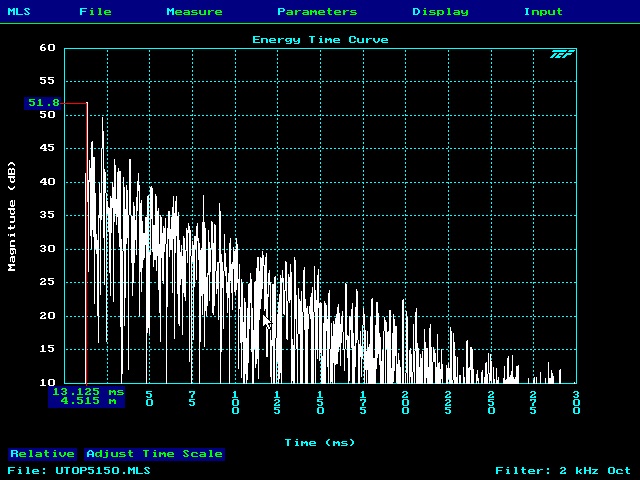This screenshot has height=480, width=640.
Task: Click the TEF logo in the graph corner
Action: pos(562,54)
